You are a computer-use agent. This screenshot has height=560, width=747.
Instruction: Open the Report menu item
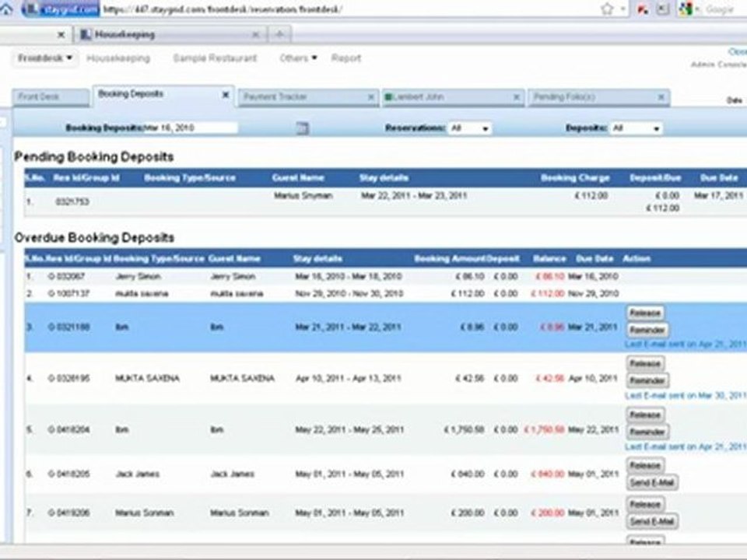[346, 58]
